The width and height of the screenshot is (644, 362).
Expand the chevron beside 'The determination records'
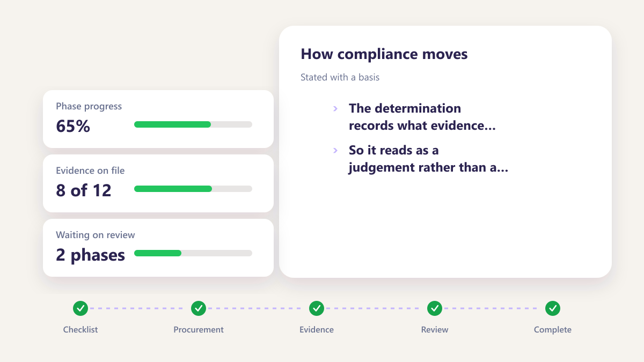tap(335, 108)
